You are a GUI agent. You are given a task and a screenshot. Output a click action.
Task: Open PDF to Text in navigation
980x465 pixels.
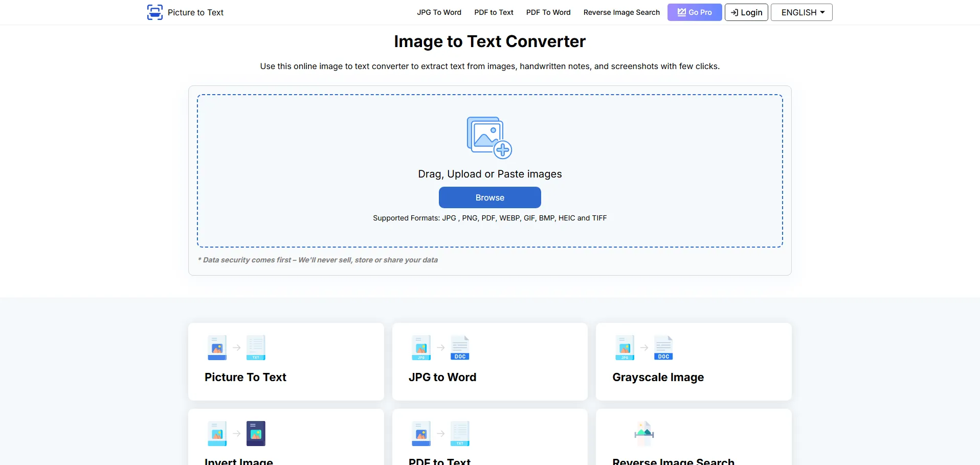[494, 12]
